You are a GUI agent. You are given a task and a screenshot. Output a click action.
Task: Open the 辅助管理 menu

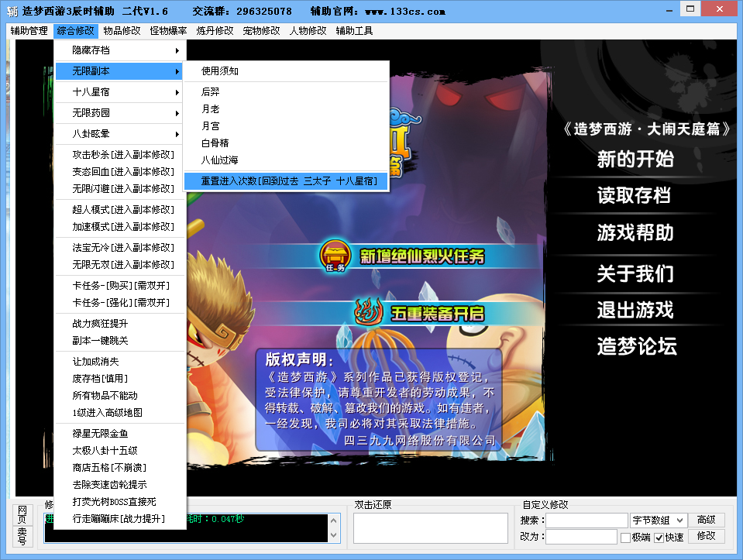point(29,31)
